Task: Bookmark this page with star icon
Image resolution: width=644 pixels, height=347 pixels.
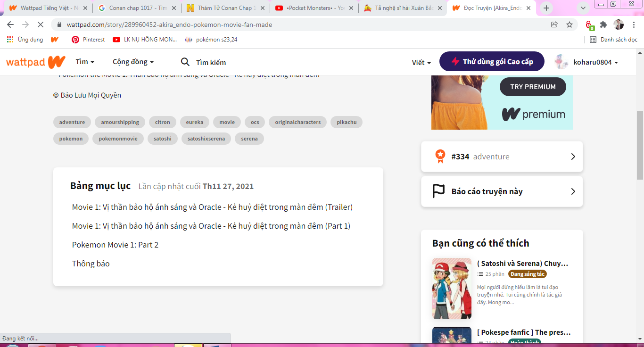Action: [570, 25]
